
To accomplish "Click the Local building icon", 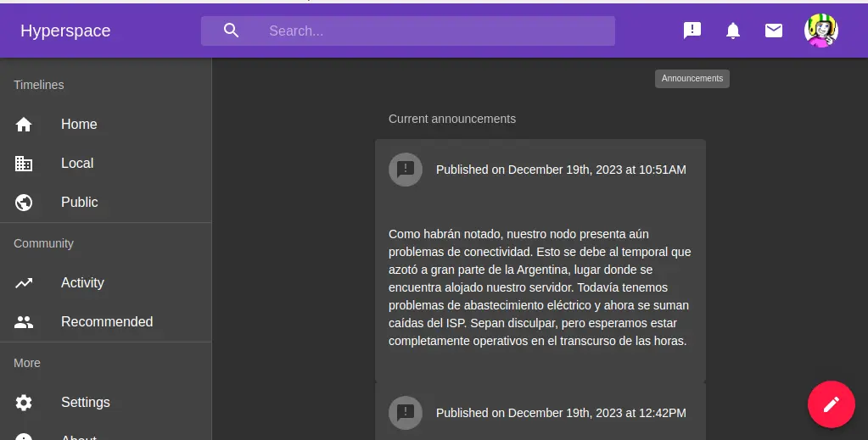I will (x=24, y=164).
